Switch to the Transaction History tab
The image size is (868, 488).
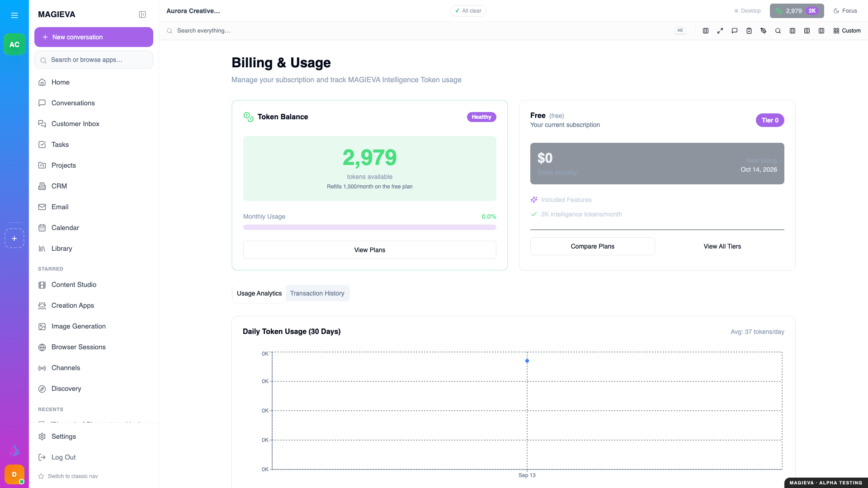point(317,293)
